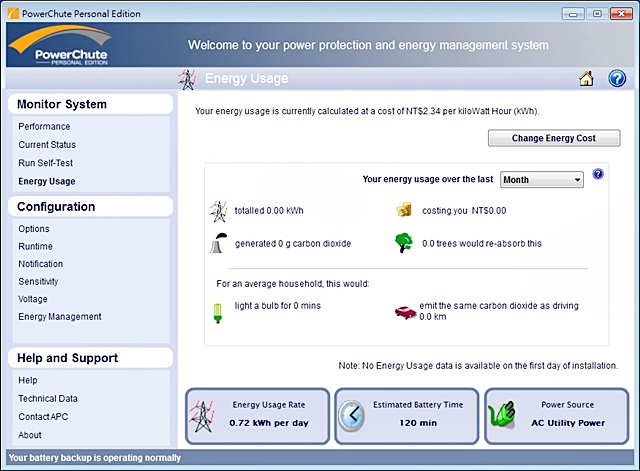Open the Month time period dropdown

[542, 180]
